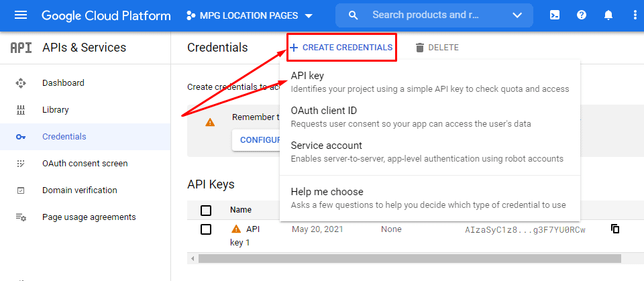The height and width of the screenshot is (281, 644).
Task: Open the three-dot more options menu
Action: click(635, 15)
